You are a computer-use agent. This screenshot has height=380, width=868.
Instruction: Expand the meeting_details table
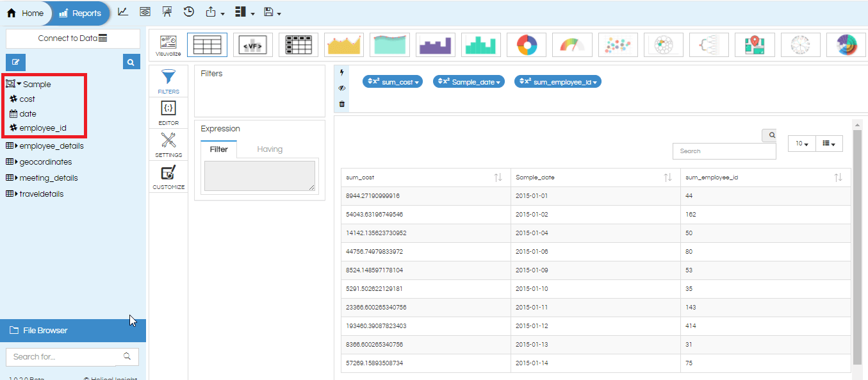17,178
